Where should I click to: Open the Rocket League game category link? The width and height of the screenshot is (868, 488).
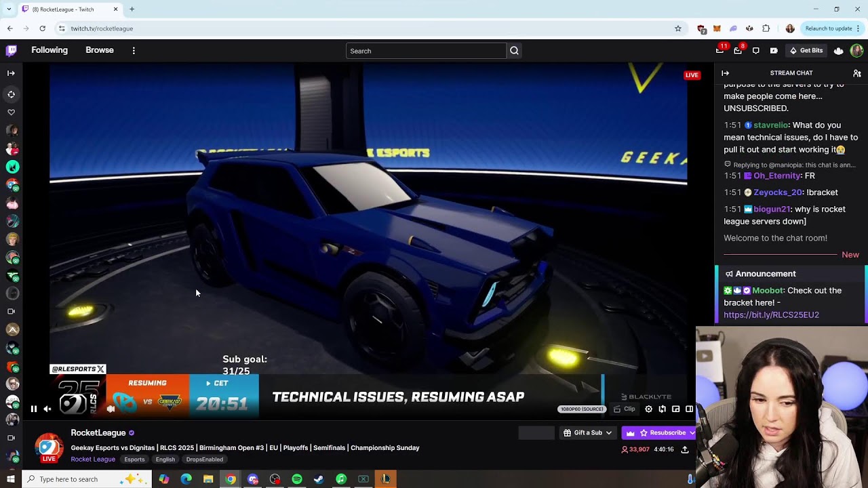pyautogui.click(x=93, y=460)
